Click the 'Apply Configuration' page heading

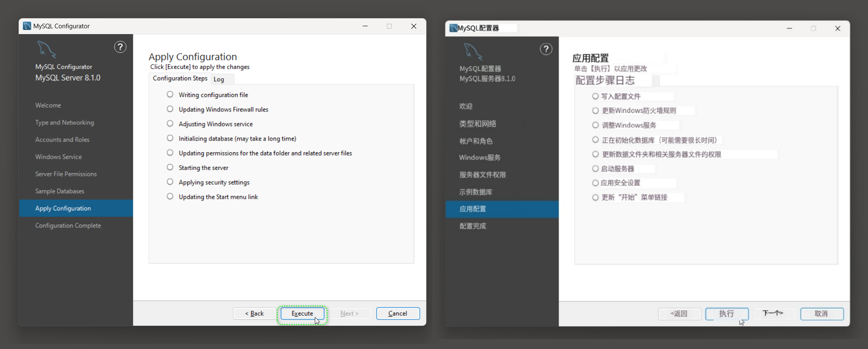point(193,57)
